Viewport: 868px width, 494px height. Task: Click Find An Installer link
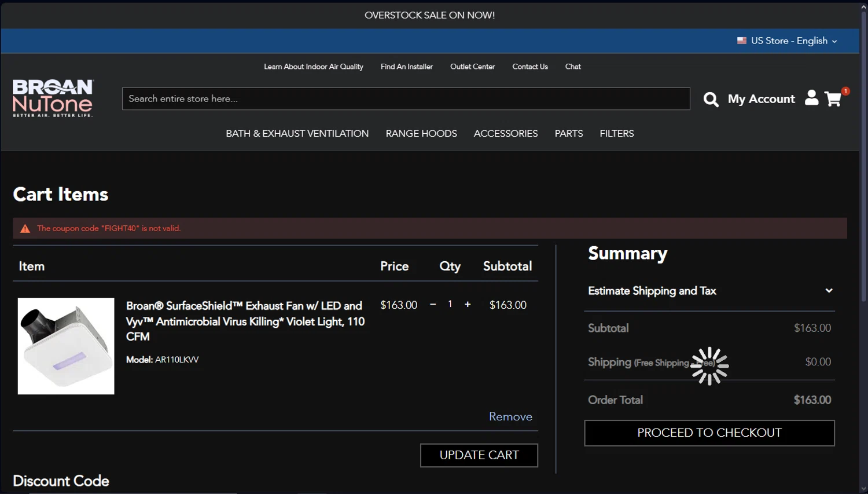[x=406, y=67]
